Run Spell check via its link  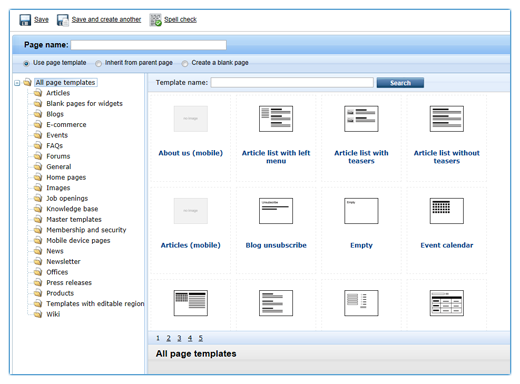coord(180,20)
